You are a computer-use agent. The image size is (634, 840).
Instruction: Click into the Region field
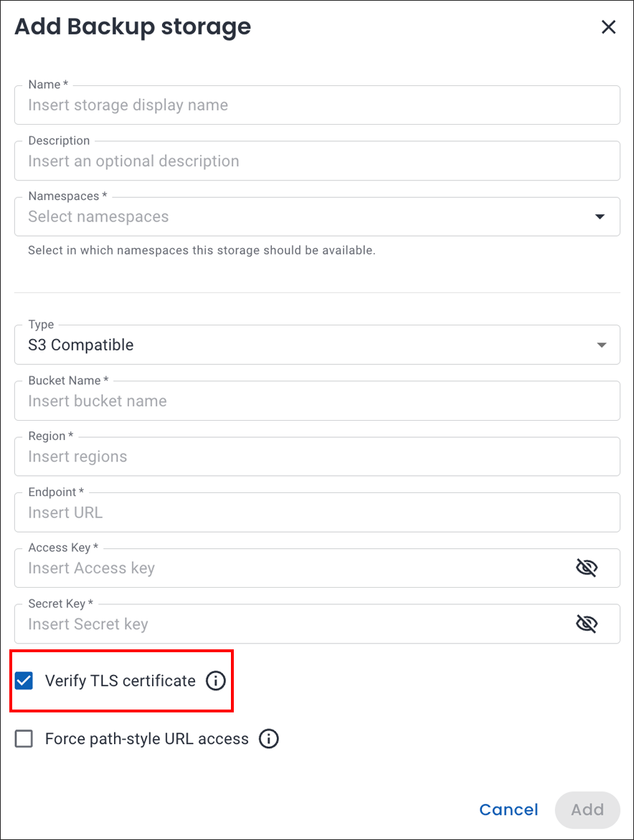point(316,457)
